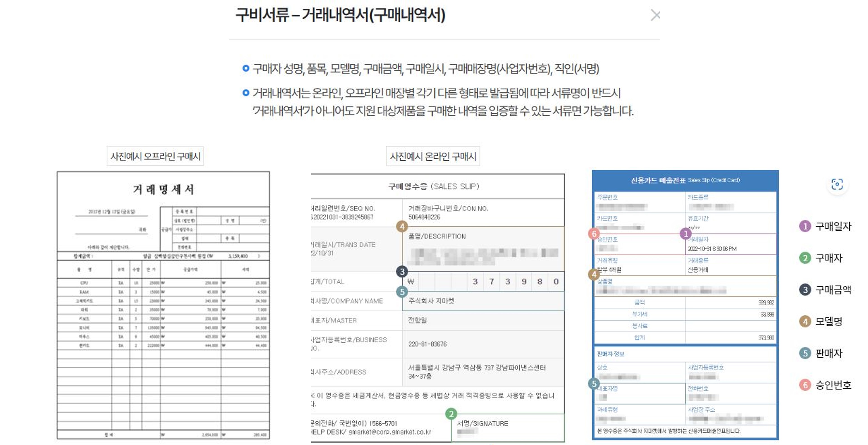Click pink legend badge 6 승인번호

coord(805,385)
